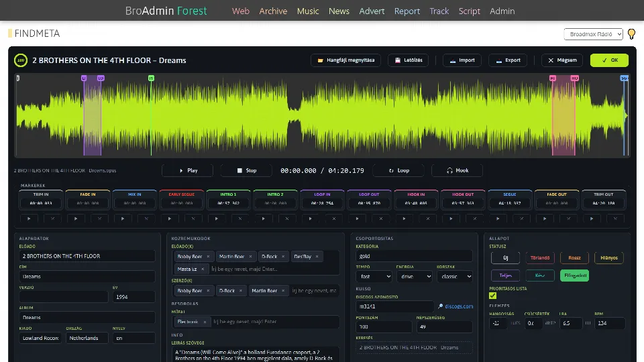The height and width of the screenshot is (362, 644).
Task: Click the blue segue marker at the waveform's end
Action: [x=625, y=78]
